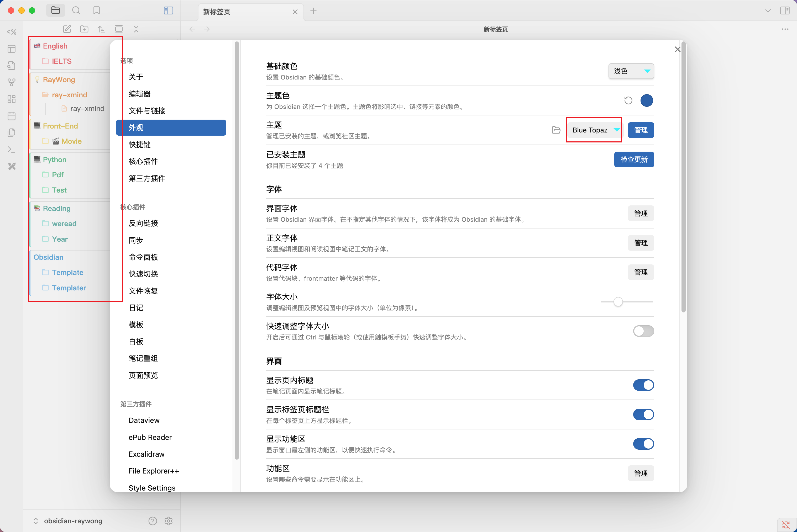Reset accent color with the restore icon
Screen dimensions: 797x532
(628, 100)
